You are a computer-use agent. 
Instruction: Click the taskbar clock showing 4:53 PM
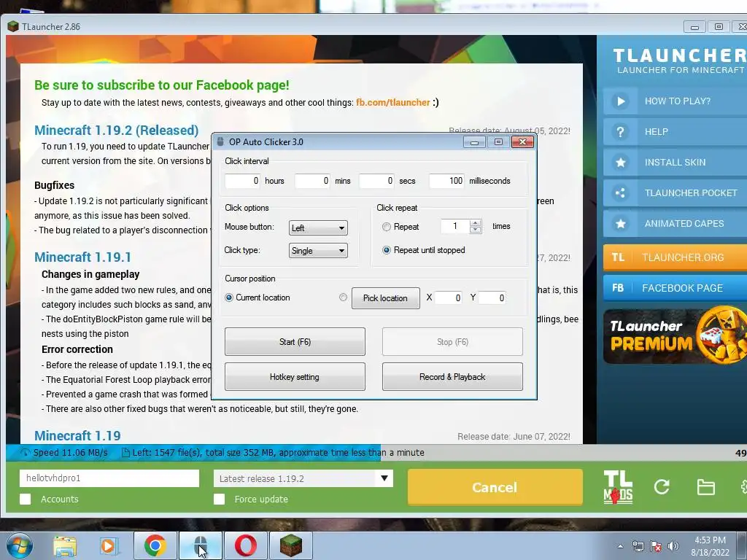pyautogui.click(x=710, y=546)
